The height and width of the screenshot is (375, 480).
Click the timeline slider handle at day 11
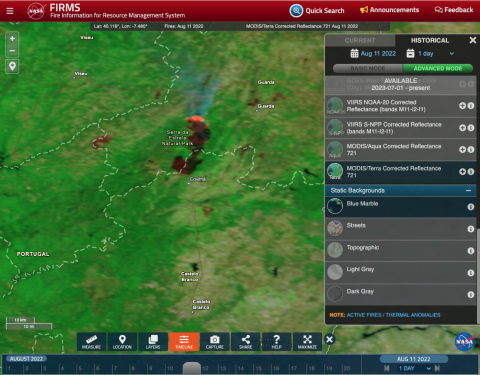192,368
